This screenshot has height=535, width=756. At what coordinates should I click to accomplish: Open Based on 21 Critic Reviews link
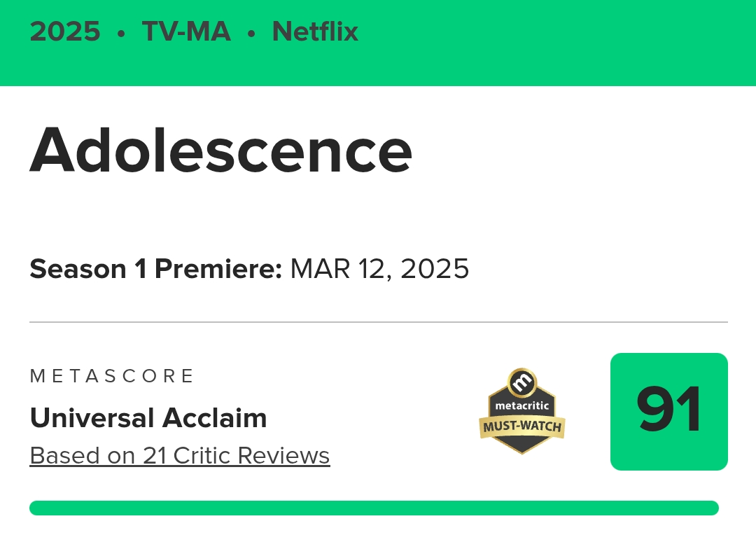point(180,456)
